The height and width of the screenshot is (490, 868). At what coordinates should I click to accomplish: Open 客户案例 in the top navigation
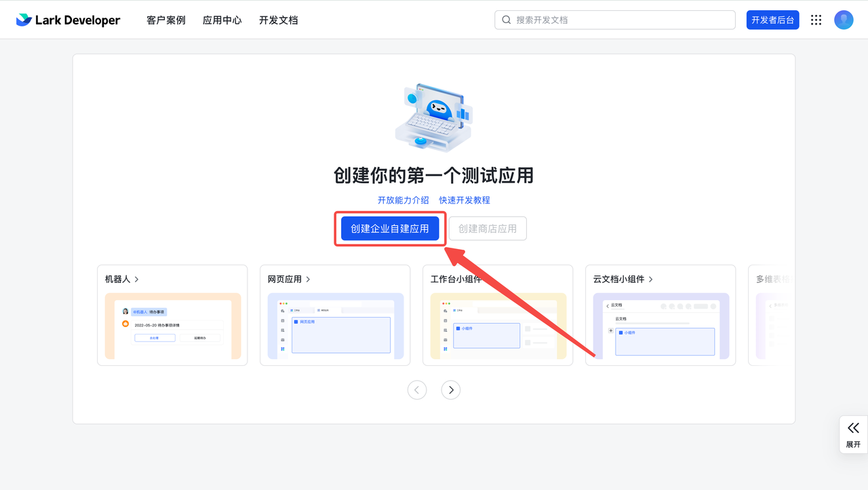point(166,20)
